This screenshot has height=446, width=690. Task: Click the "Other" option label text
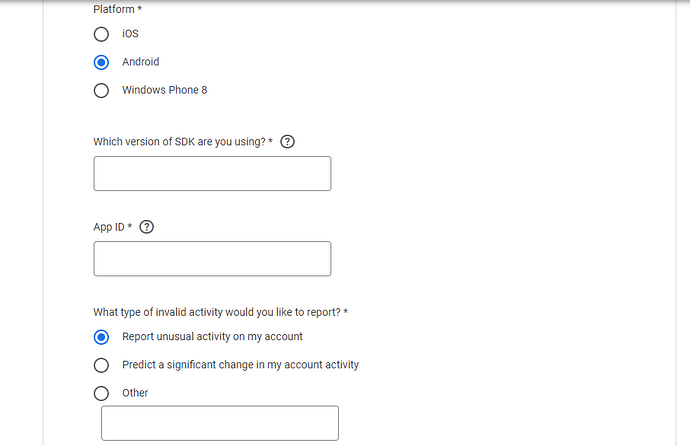pyautogui.click(x=135, y=393)
